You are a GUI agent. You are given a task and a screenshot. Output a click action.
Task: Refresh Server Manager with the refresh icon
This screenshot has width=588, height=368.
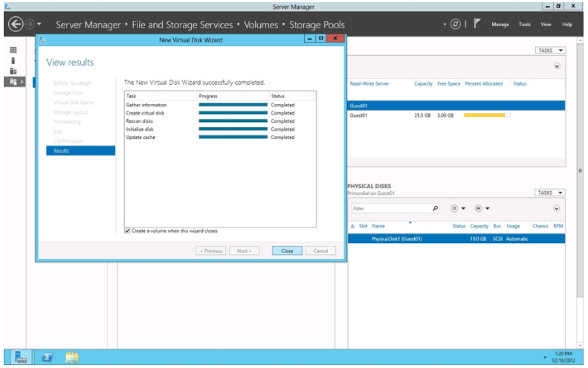tap(455, 25)
